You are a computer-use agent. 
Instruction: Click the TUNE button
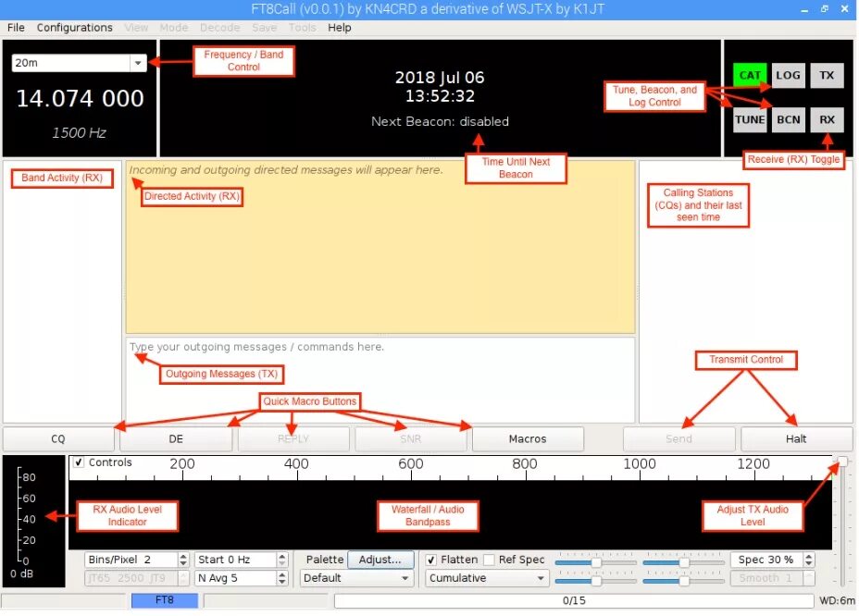click(x=750, y=120)
